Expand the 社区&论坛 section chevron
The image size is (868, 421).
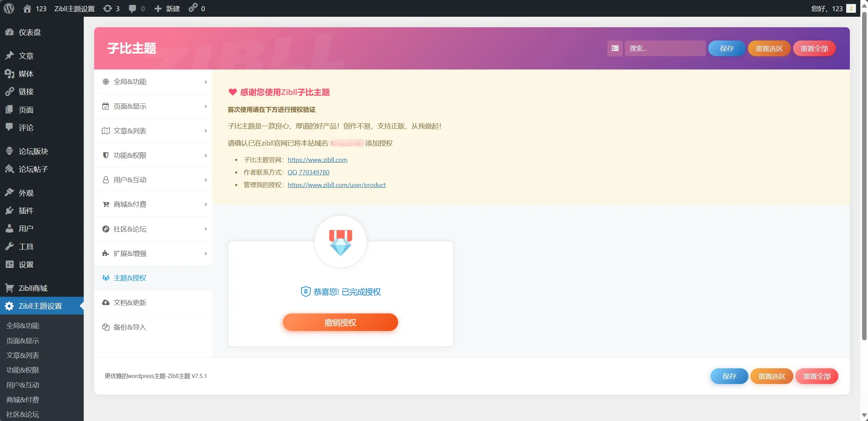206,229
